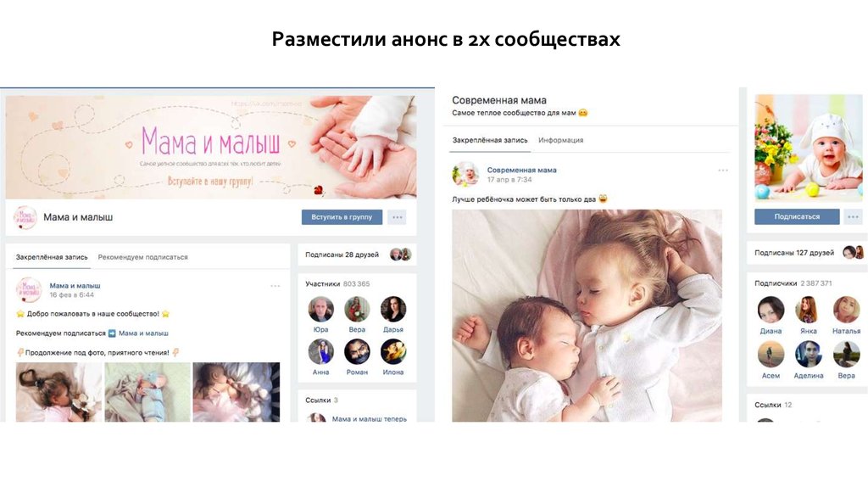Viewport: 868px width, 487px height.
Task: Open the three-dot menu beside Подписаться
Action: point(853,216)
